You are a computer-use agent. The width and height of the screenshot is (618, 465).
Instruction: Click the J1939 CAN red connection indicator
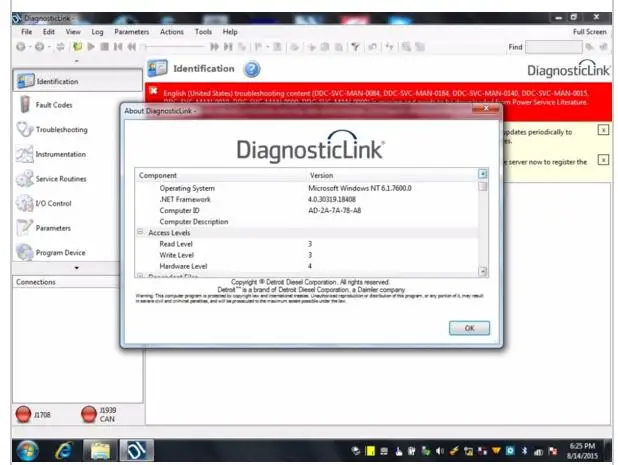[89, 415]
